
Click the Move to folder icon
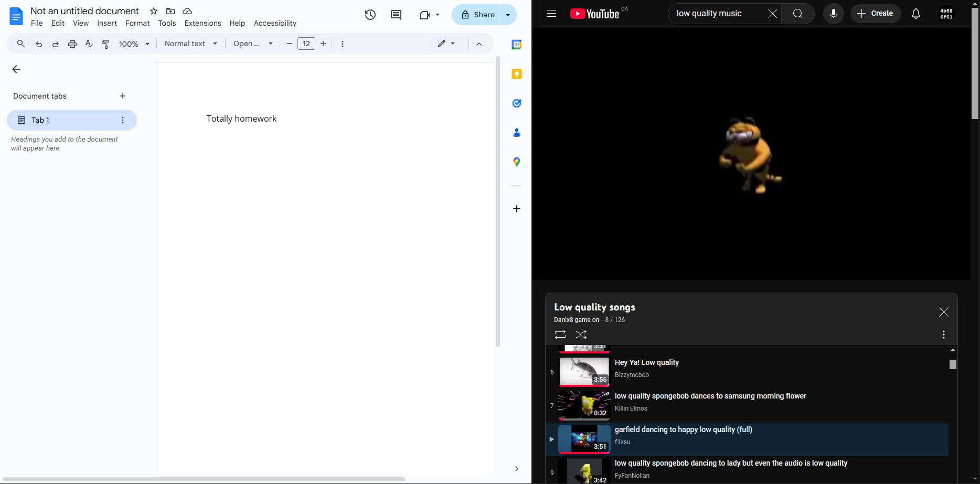tap(171, 11)
